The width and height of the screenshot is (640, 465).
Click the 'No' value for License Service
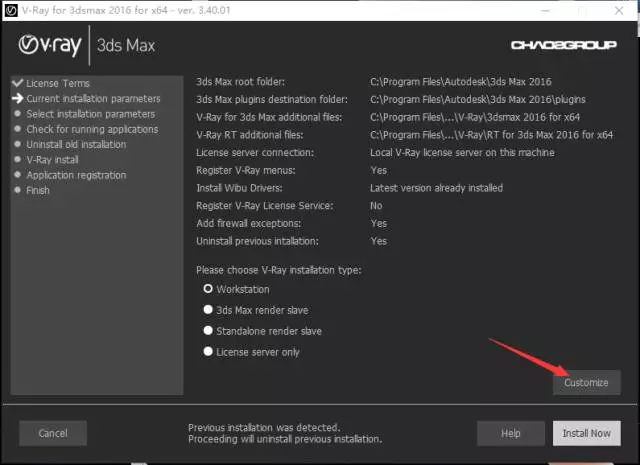click(x=376, y=206)
